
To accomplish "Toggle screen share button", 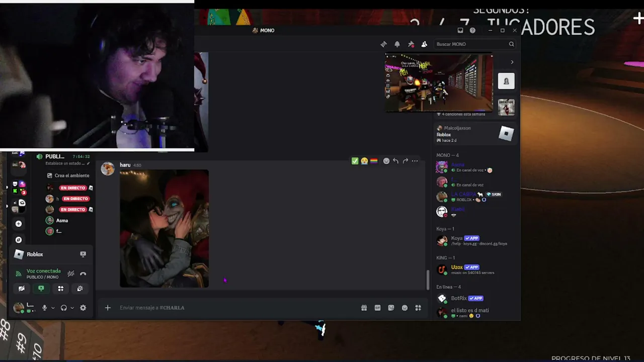I will [41, 289].
